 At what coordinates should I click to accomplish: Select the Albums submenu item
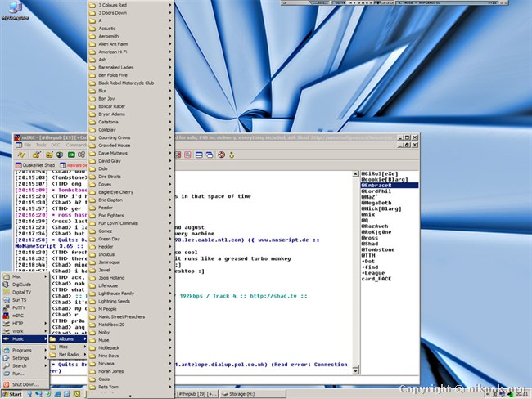coord(68,339)
